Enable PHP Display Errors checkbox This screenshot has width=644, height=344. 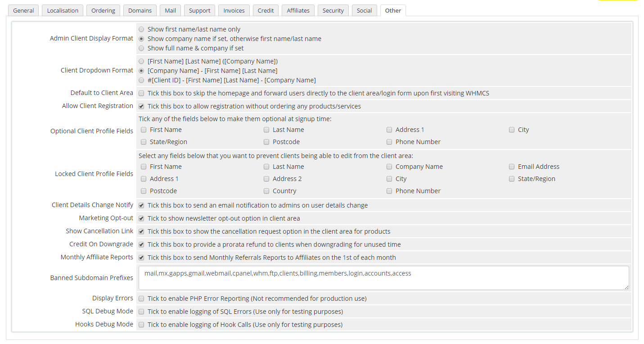pos(142,299)
